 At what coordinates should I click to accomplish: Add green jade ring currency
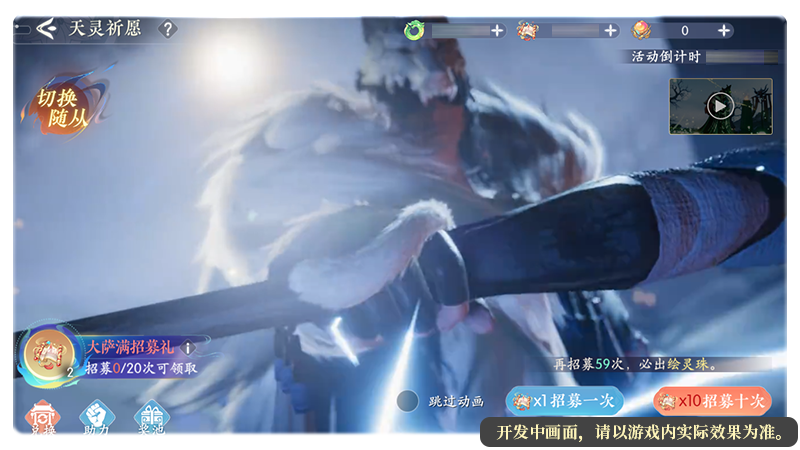click(x=497, y=31)
